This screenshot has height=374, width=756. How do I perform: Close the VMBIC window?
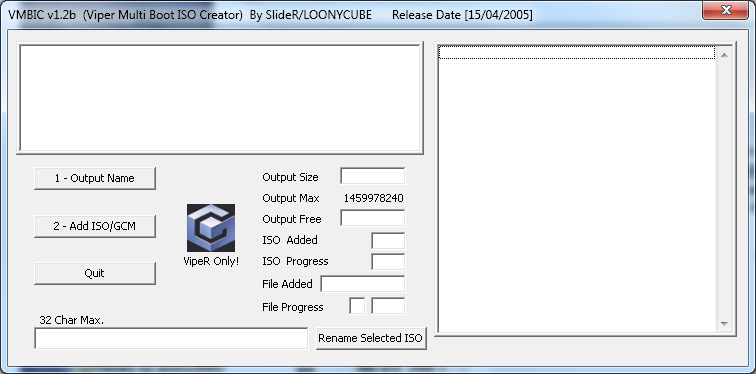pos(725,10)
